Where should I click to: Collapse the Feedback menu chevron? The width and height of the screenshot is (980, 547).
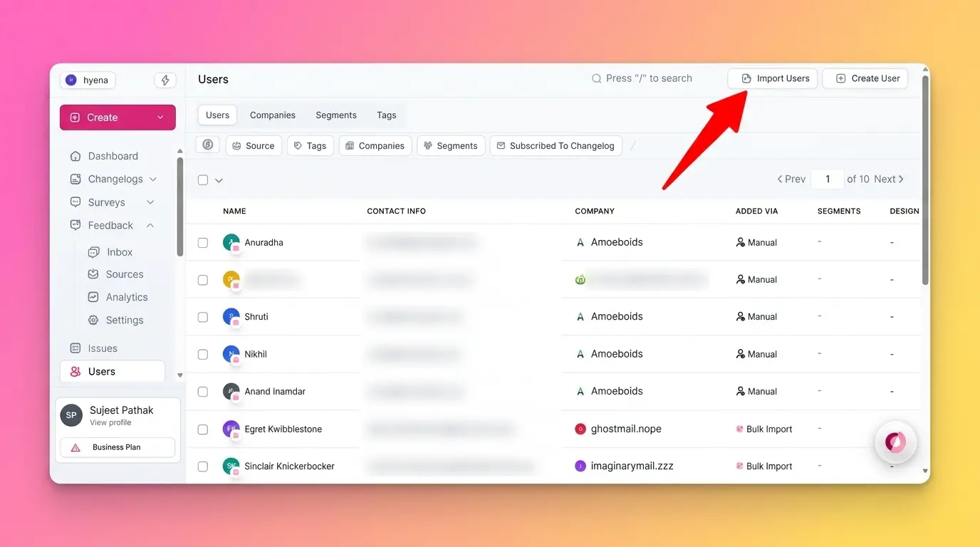[x=150, y=225]
